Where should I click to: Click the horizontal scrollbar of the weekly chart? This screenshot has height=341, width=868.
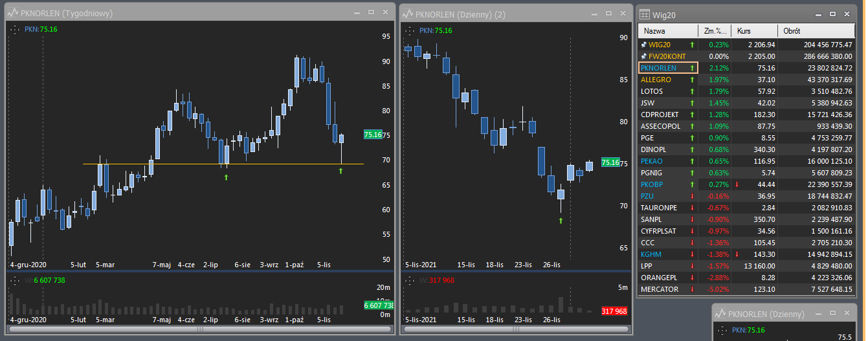pyautogui.click(x=200, y=329)
